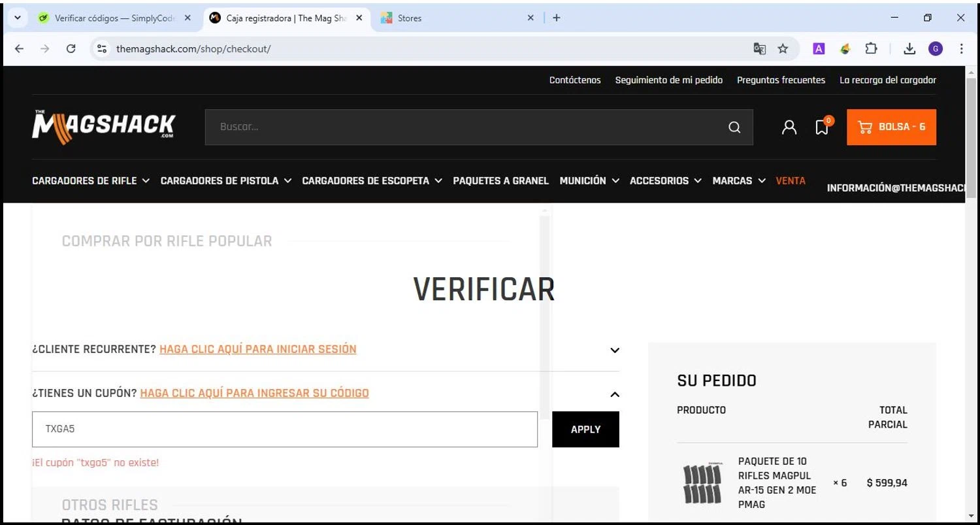Viewport: 980px width, 525px height.
Task: Open the Bolsa - 6 cart button
Action: tap(891, 127)
